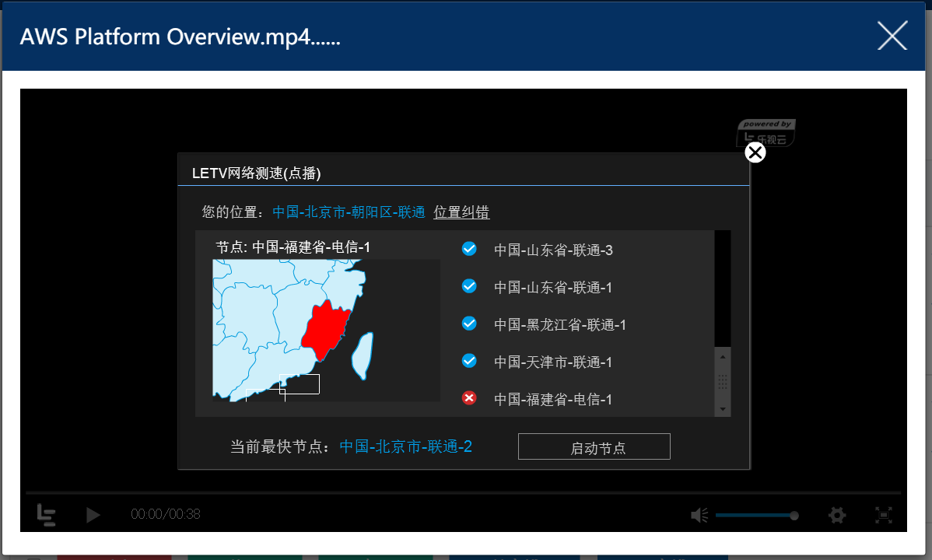This screenshot has width=932, height=560.
Task: Enter fullscreen with the fullscreen icon
Action: (x=884, y=515)
